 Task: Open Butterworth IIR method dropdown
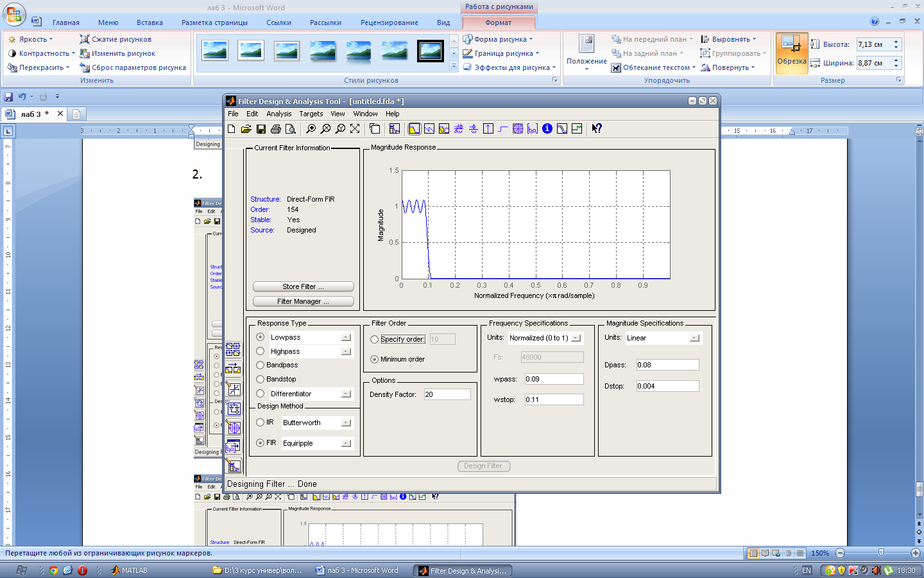[346, 423]
